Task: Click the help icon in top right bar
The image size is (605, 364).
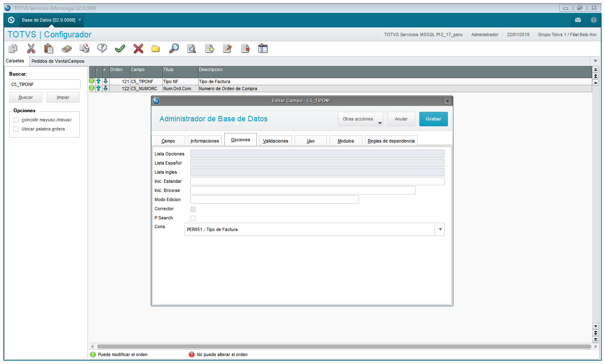Action: tap(594, 20)
